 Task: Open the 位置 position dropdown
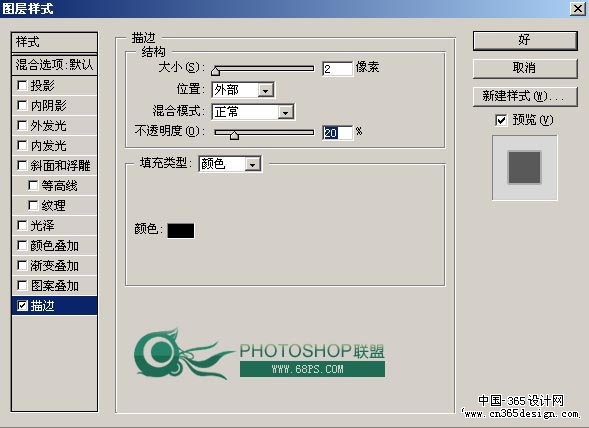(x=265, y=90)
